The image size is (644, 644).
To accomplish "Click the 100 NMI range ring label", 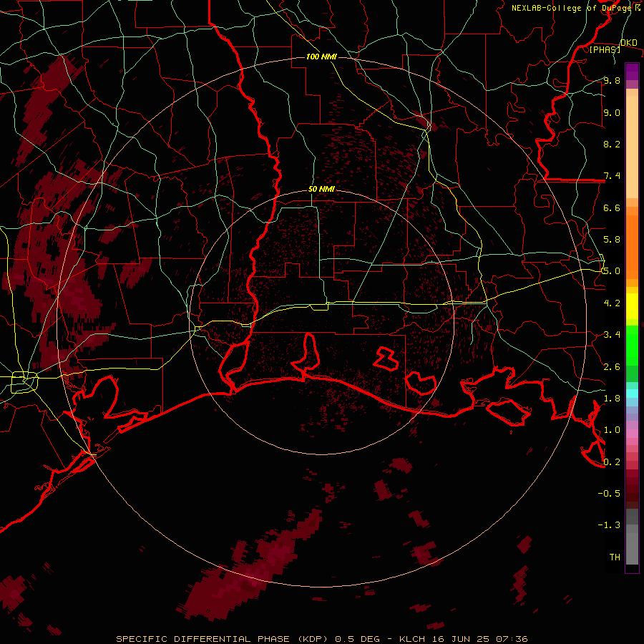I will 321,57.
